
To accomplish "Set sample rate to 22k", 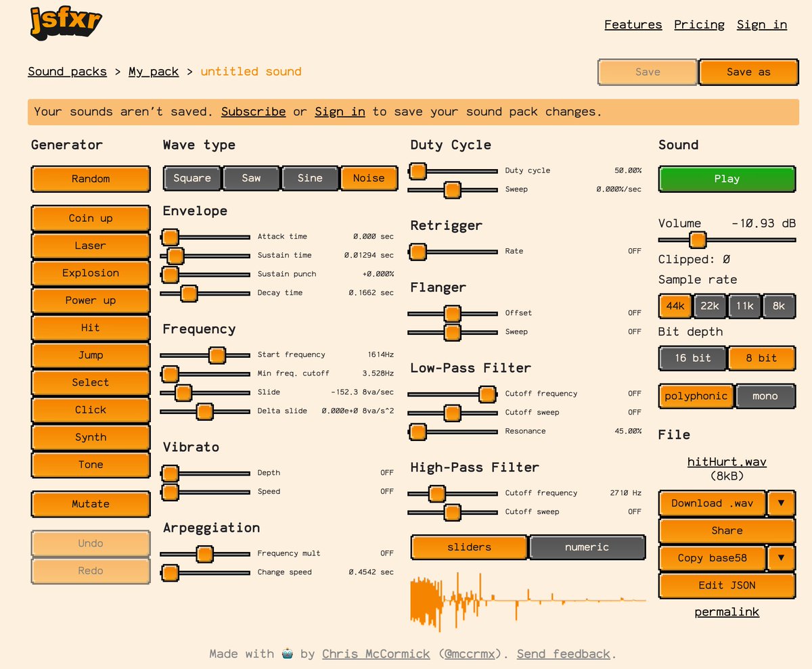I will click(x=710, y=306).
